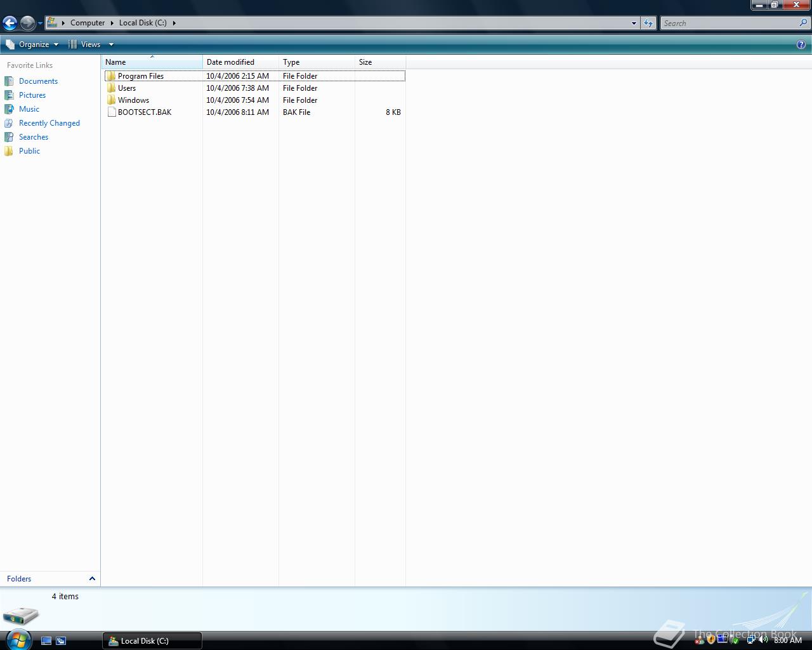Image resolution: width=812 pixels, height=650 pixels.
Task: Click the Recently Changed icon in sidebar
Action: [x=9, y=123]
